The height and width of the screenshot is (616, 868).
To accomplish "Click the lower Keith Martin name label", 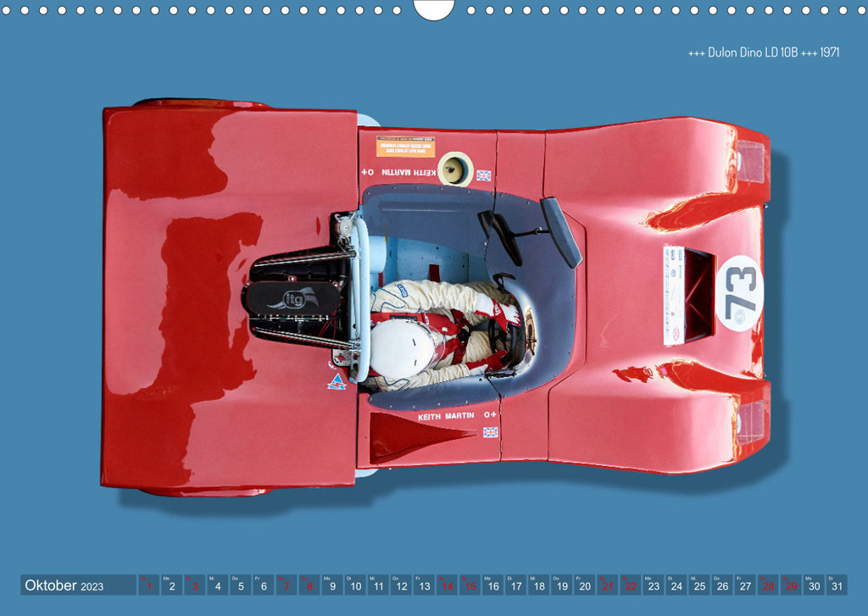I will (x=446, y=416).
